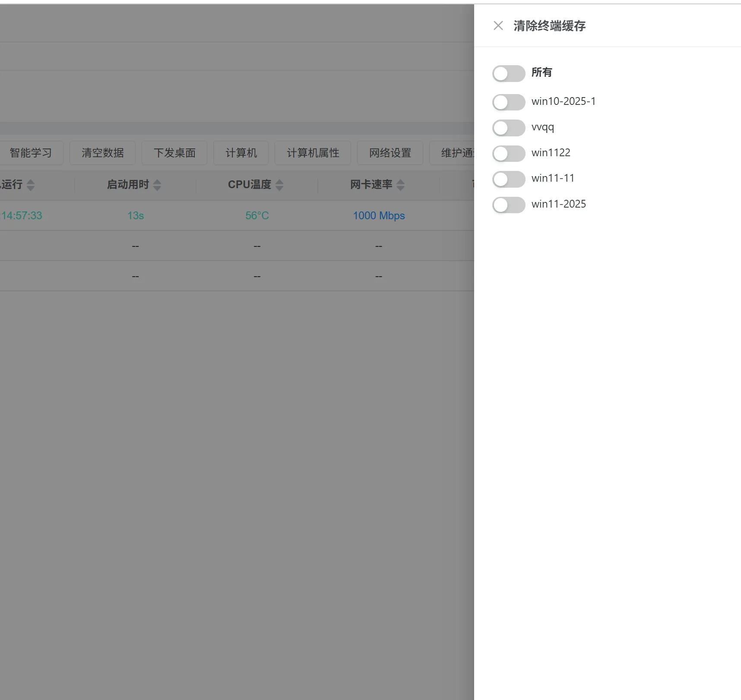The image size is (741, 700).
Task: Click the 1000 Mbps network speed link
Action: click(379, 215)
